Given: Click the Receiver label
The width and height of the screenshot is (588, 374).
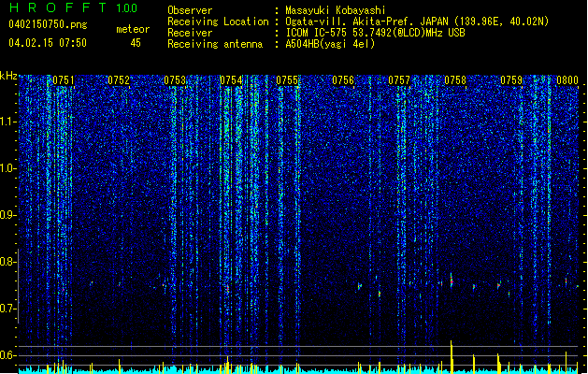Looking at the screenshot, I should 190,33.
